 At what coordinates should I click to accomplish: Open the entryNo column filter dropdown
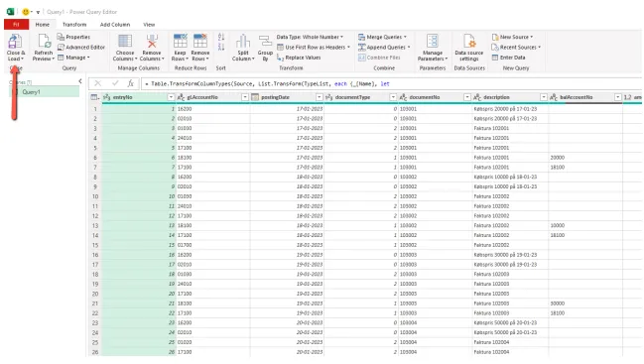click(x=171, y=97)
